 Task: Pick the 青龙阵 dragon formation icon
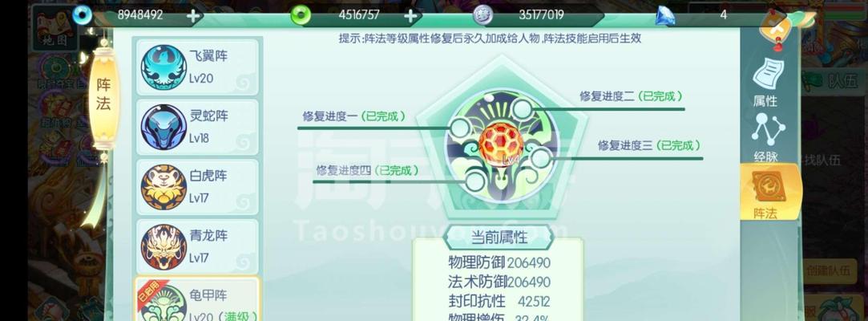164,246
